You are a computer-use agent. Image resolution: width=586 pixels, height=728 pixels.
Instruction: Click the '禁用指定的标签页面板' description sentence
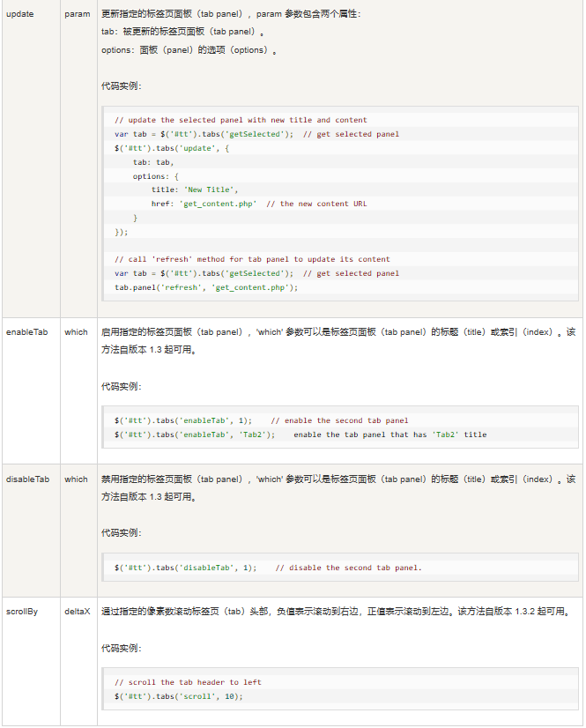click(338, 488)
